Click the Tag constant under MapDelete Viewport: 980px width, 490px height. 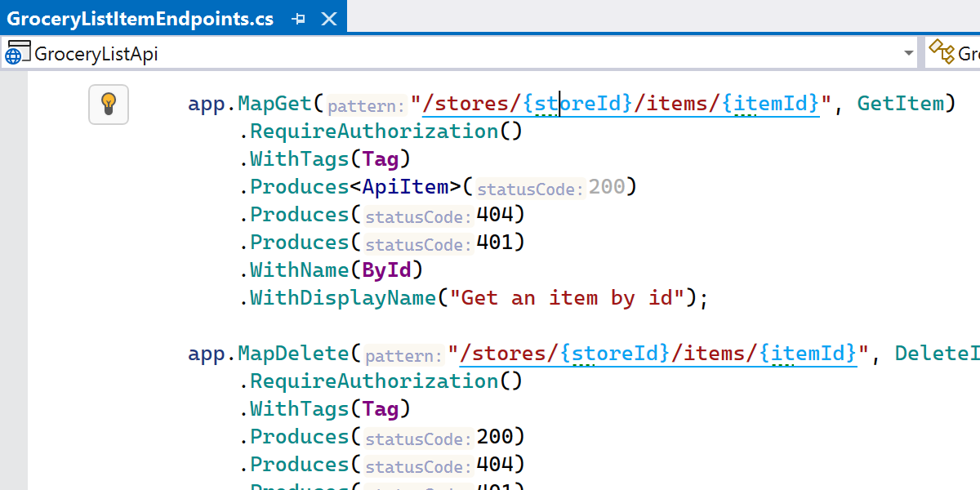[x=381, y=409]
